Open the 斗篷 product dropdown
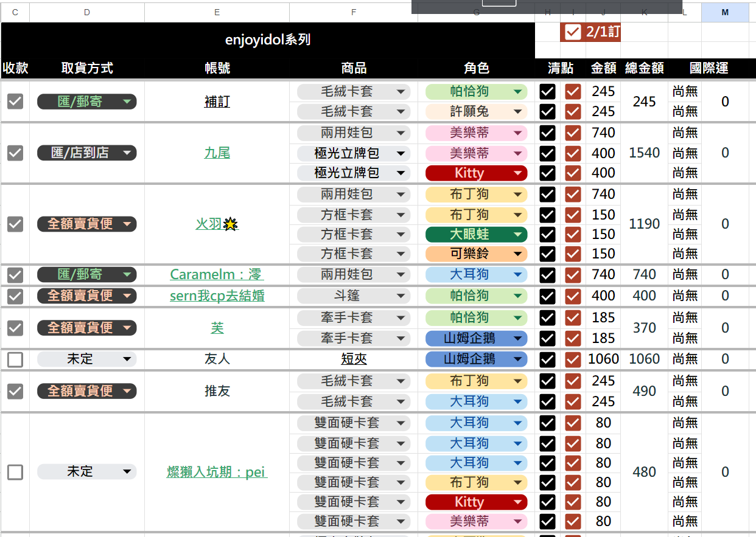The height and width of the screenshot is (537, 756). 354,296
